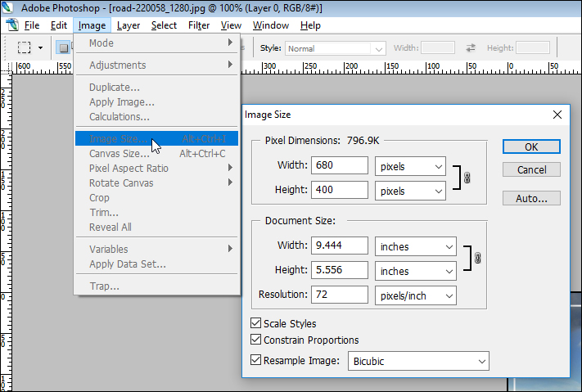Select Trap menu item
Viewport: 582px width, 392px height.
coord(156,286)
